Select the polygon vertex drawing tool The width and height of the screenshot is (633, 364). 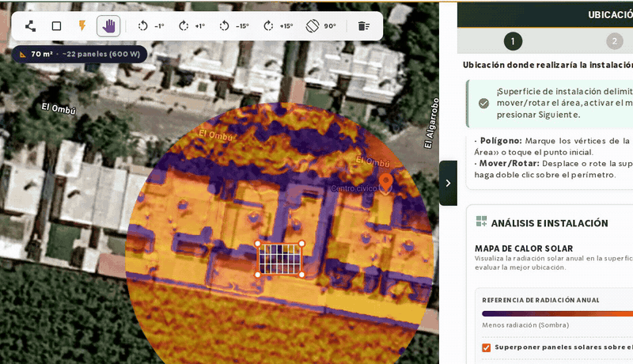click(x=30, y=26)
